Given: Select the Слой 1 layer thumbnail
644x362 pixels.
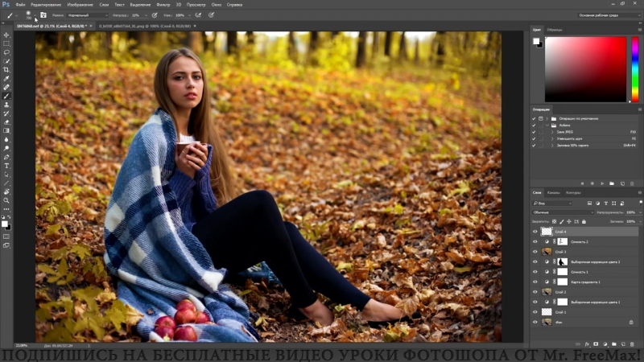Looking at the screenshot, I should point(547,312).
